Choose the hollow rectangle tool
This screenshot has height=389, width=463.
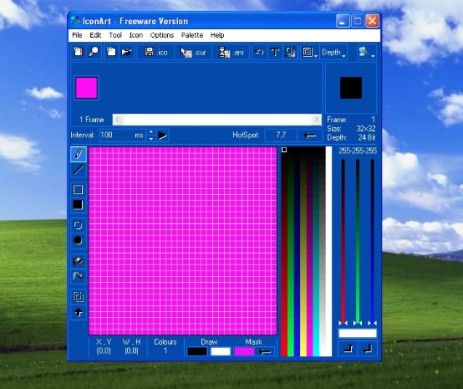point(78,190)
